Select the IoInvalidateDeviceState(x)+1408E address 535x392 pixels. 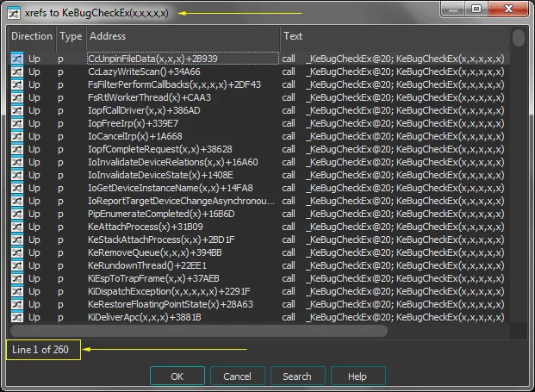pos(161,175)
